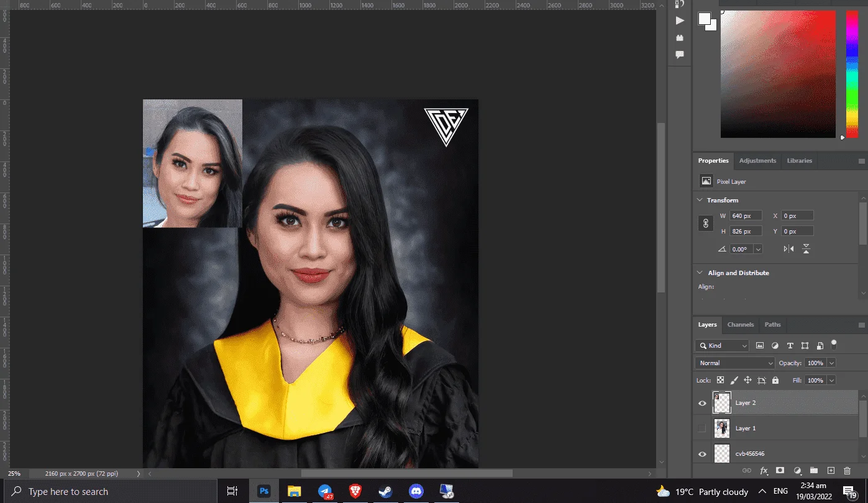Switch to the Channels tab
868x503 pixels.
(741, 325)
